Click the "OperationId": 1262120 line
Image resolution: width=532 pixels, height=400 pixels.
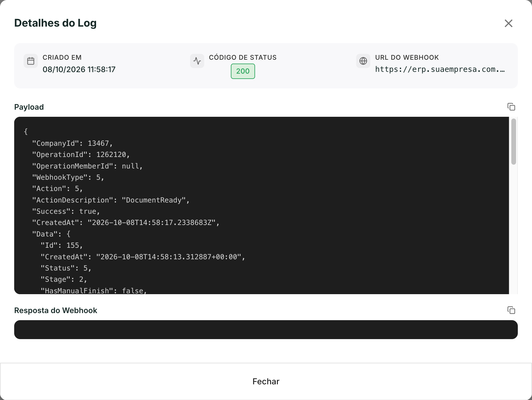point(81,155)
